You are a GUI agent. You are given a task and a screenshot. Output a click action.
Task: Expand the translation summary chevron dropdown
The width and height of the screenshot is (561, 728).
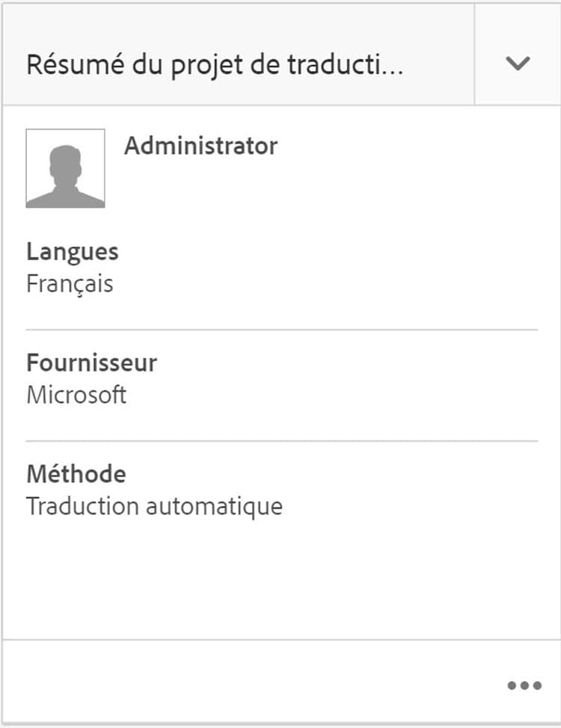click(518, 64)
